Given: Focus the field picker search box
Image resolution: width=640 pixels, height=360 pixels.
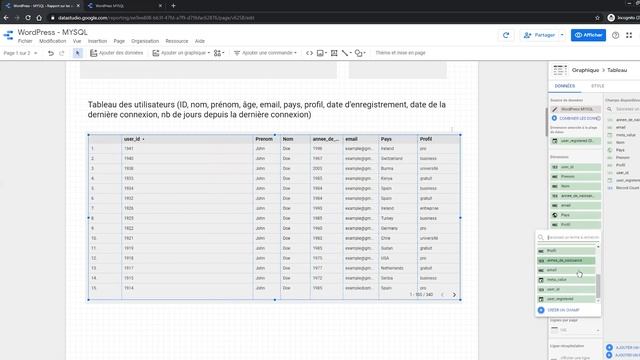Looking at the screenshot, I should (x=572, y=237).
